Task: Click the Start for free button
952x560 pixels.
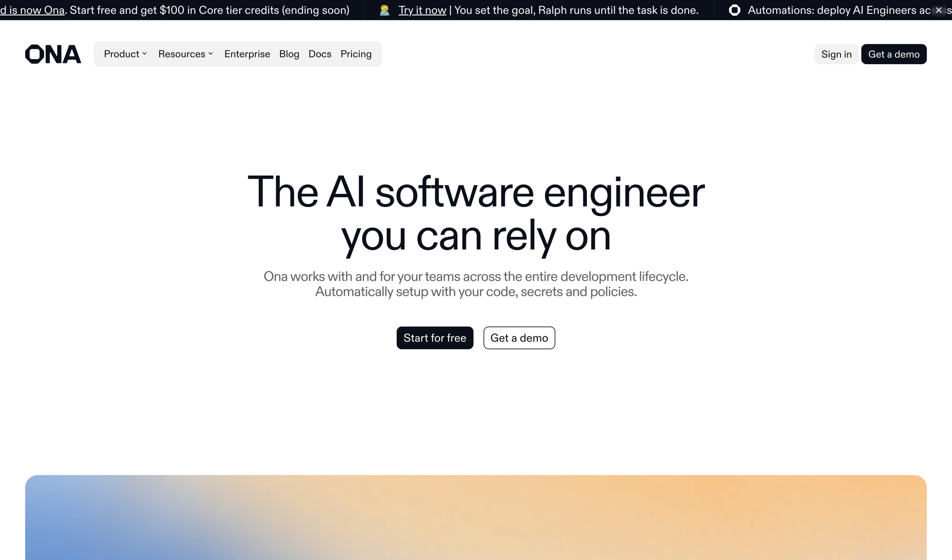Action: coord(435,338)
